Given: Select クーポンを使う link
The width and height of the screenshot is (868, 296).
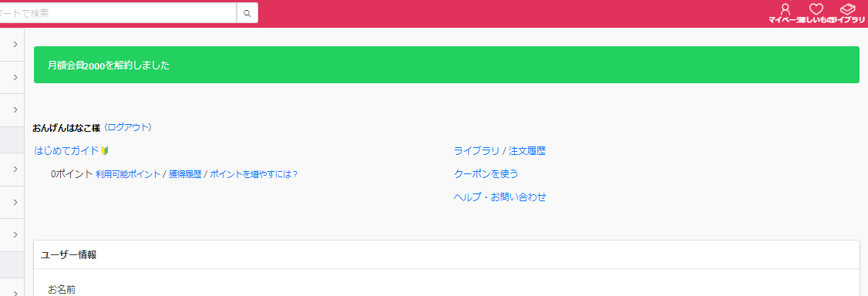Looking at the screenshot, I should click(486, 173).
